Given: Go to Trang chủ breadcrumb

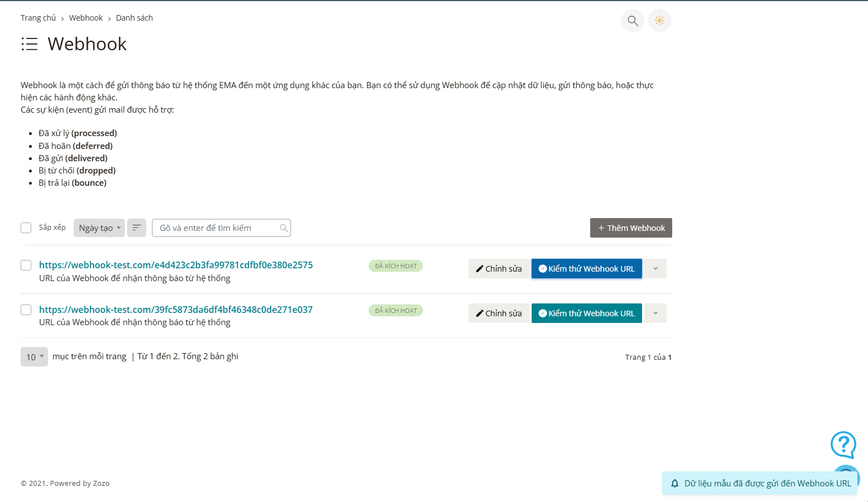Looking at the screenshot, I should click(38, 18).
